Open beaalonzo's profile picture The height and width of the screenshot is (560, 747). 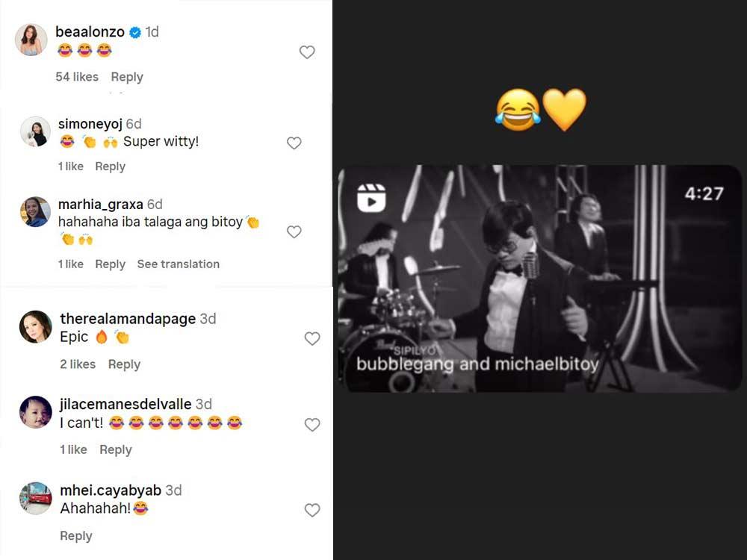31,40
